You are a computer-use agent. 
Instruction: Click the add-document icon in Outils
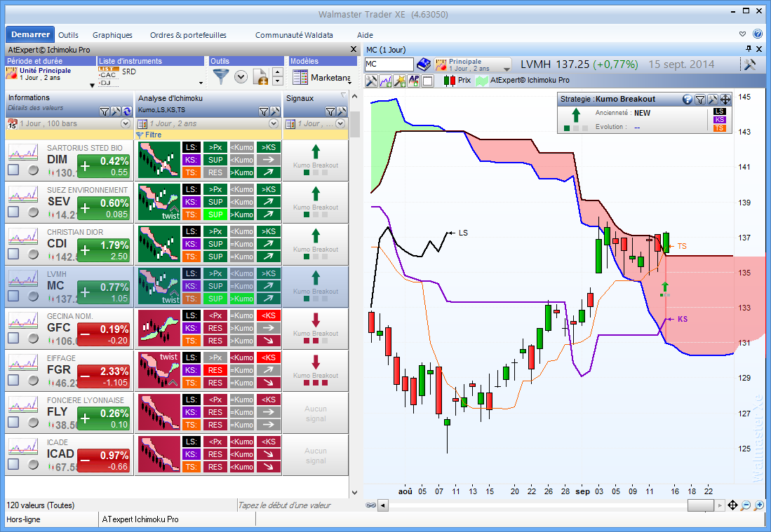[260, 77]
